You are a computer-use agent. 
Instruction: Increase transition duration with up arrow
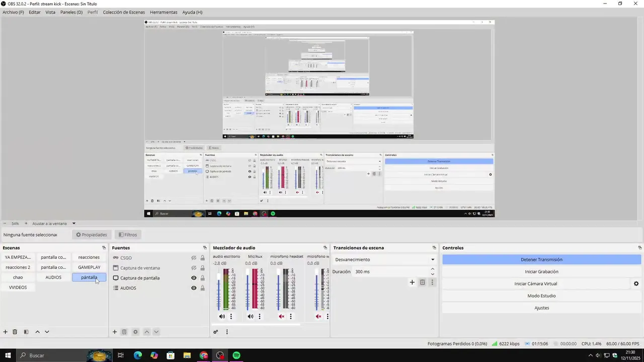coord(432,269)
